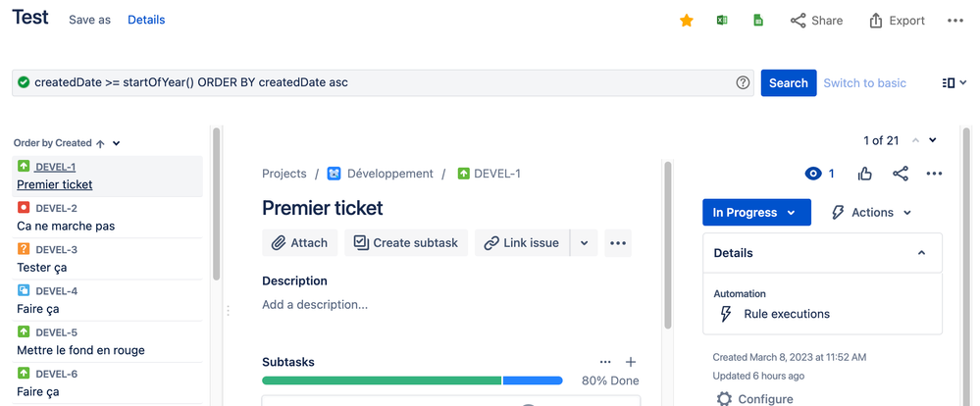Open Google Sheets export icon
Viewport: 980px width, 406px height.
(758, 21)
